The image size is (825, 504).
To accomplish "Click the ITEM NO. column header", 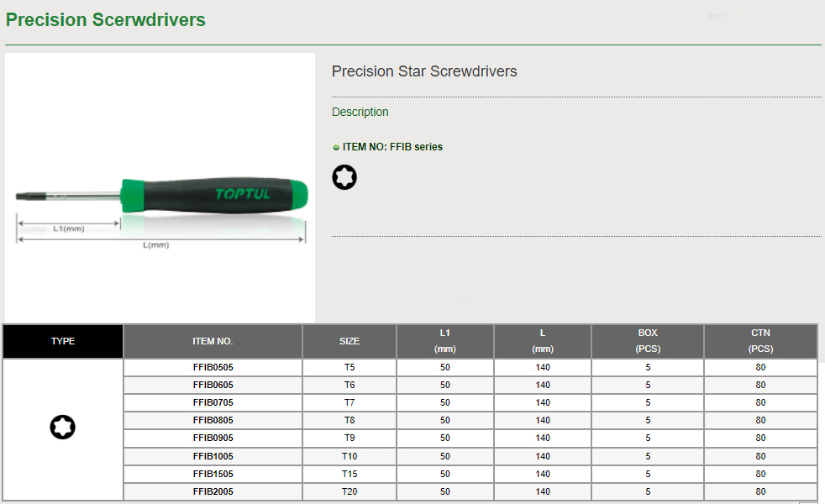I will [213, 341].
